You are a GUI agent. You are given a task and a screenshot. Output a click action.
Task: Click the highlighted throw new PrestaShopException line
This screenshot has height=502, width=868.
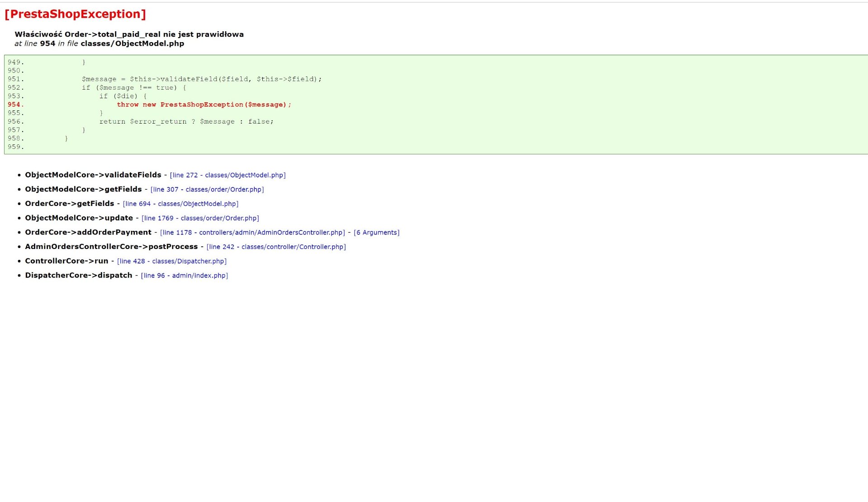[204, 105]
